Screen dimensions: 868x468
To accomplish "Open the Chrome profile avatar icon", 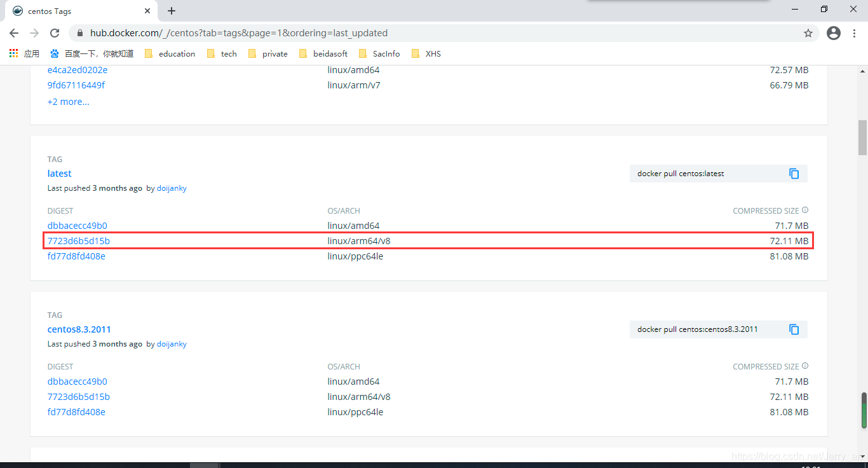I will click(834, 33).
